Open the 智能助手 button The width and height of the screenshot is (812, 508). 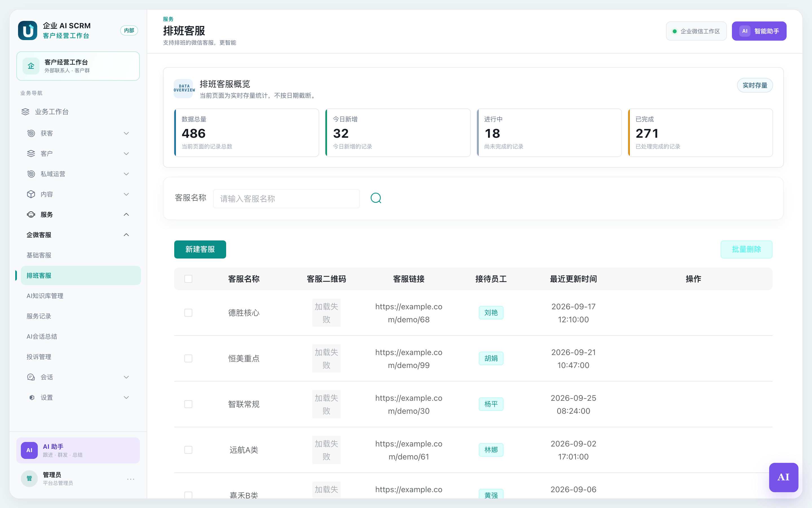(759, 31)
